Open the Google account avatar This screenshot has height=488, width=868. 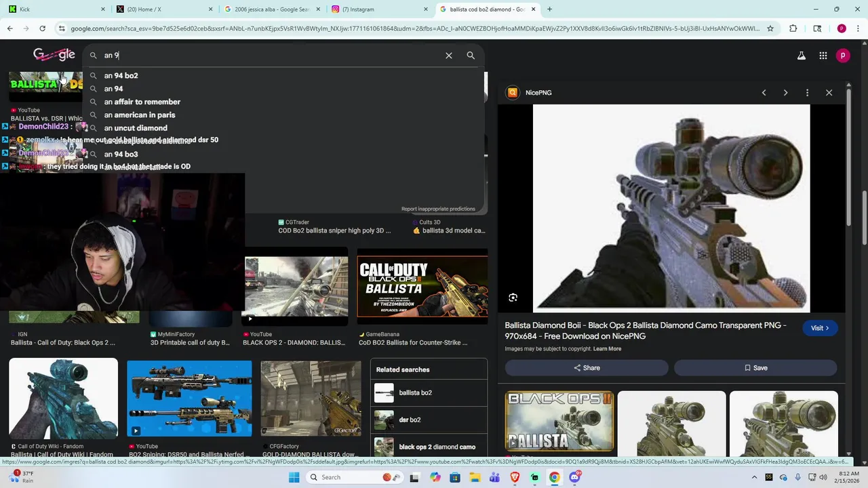[x=843, y=56]
